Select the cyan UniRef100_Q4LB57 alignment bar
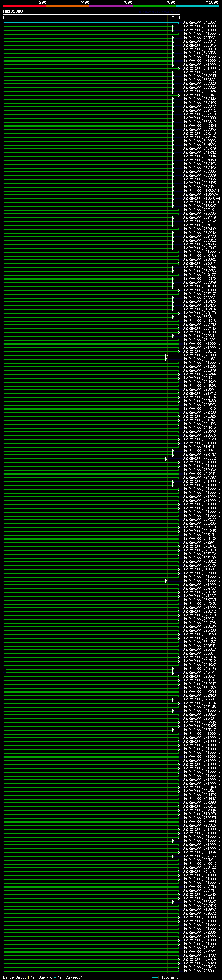 [x=92, y=23]
